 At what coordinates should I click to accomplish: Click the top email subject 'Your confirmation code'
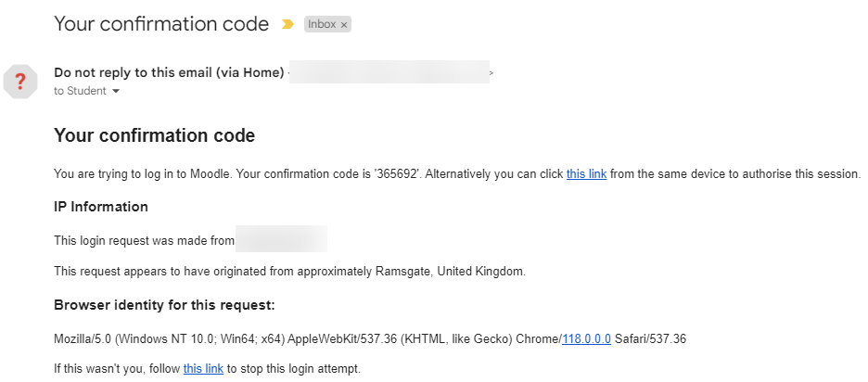[x=161, y=24]
